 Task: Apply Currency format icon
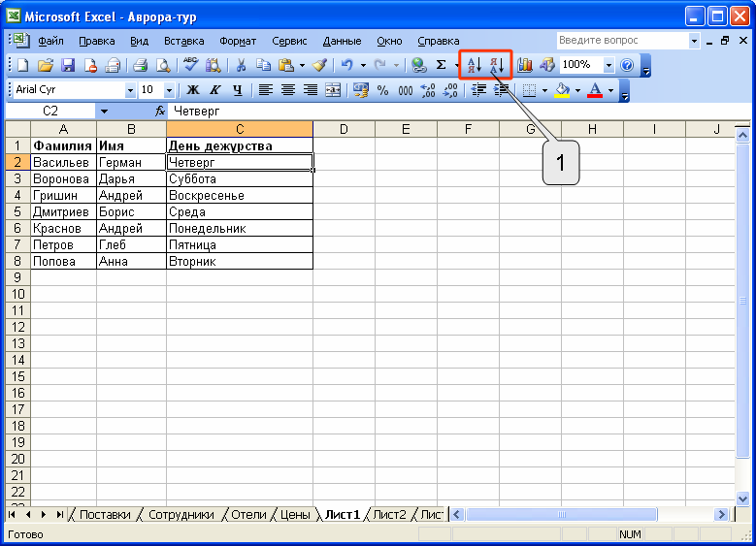click(x=361, y=90)
